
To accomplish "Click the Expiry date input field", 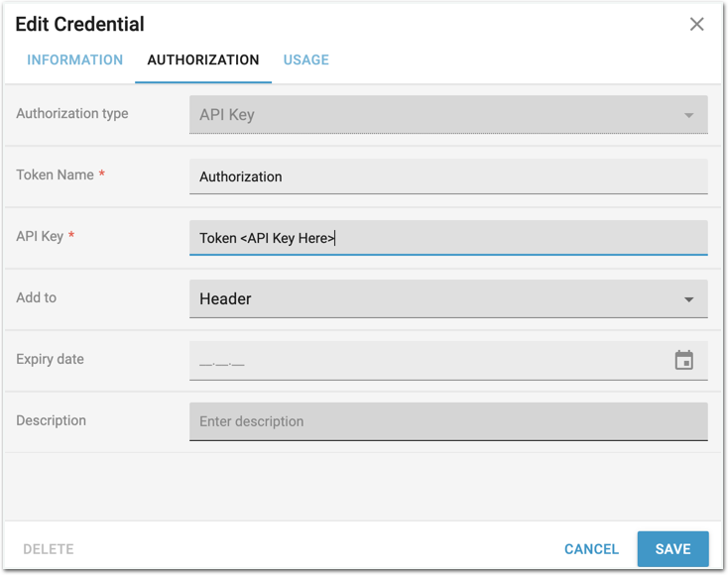I will [x=426, y=361].
